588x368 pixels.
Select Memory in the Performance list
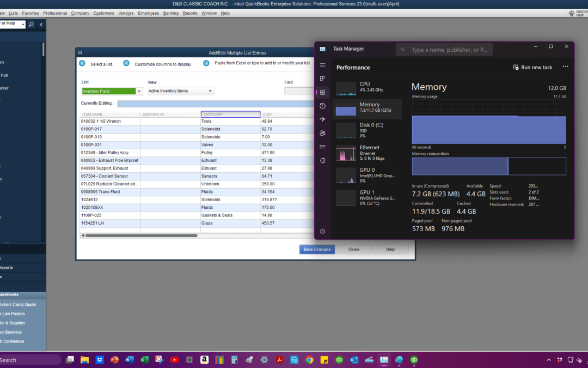click(367, 108)
